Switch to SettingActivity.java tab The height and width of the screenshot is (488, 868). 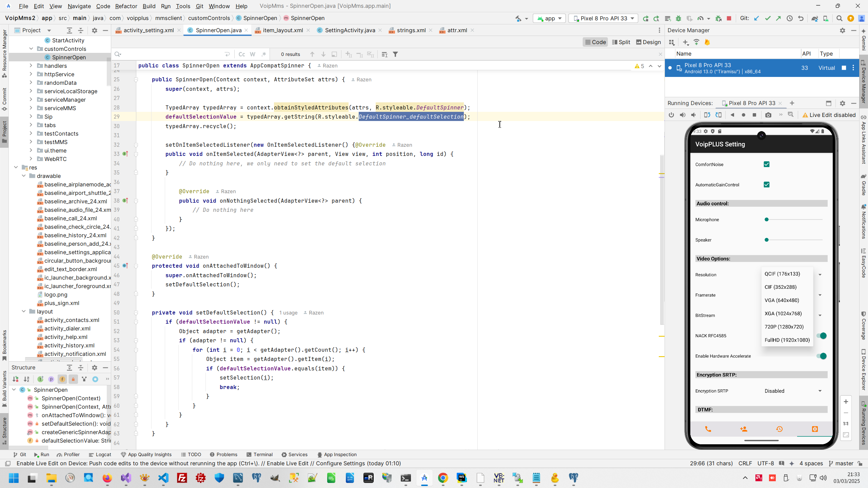click(350, 30)
